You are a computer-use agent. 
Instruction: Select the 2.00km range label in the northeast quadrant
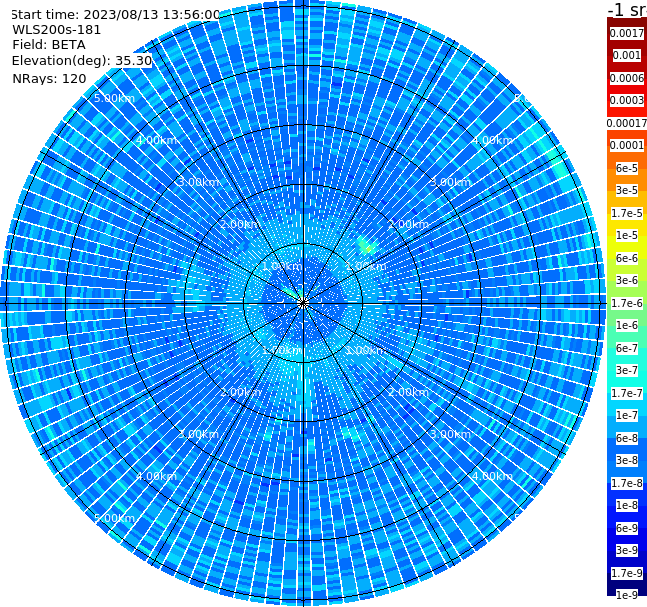click(408, 224)
